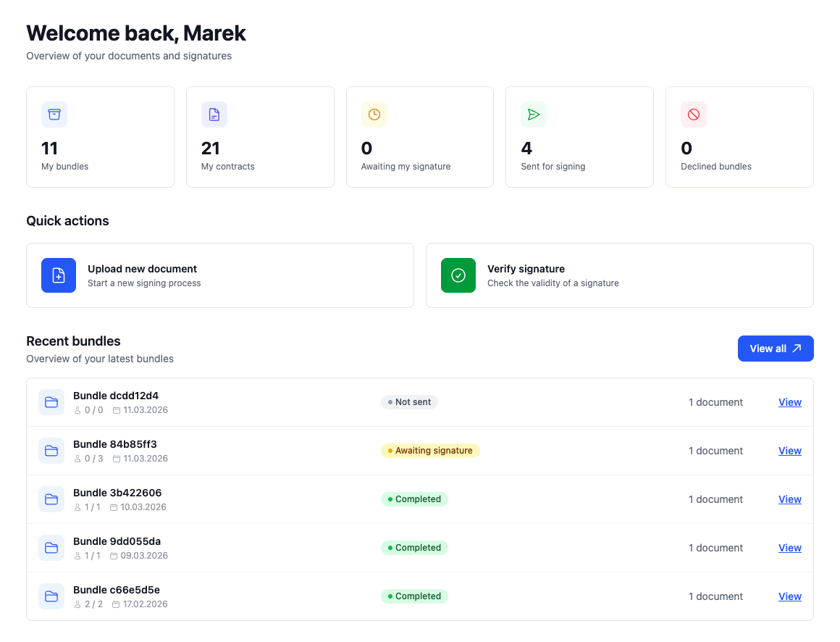Click the paper plane Sent for signing icon
This screenshot has width=840, height=642.
(x=533, y=114)
